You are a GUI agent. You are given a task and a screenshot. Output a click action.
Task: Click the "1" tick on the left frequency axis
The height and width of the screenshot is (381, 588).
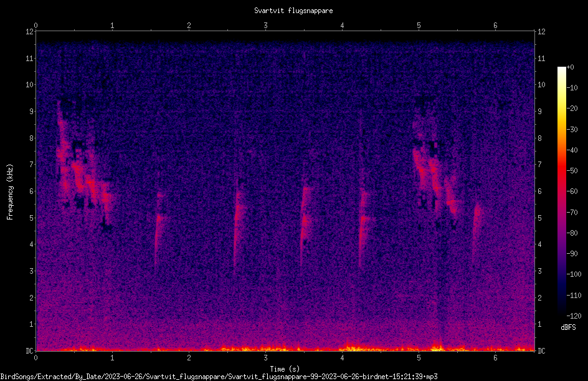point(31,324)
